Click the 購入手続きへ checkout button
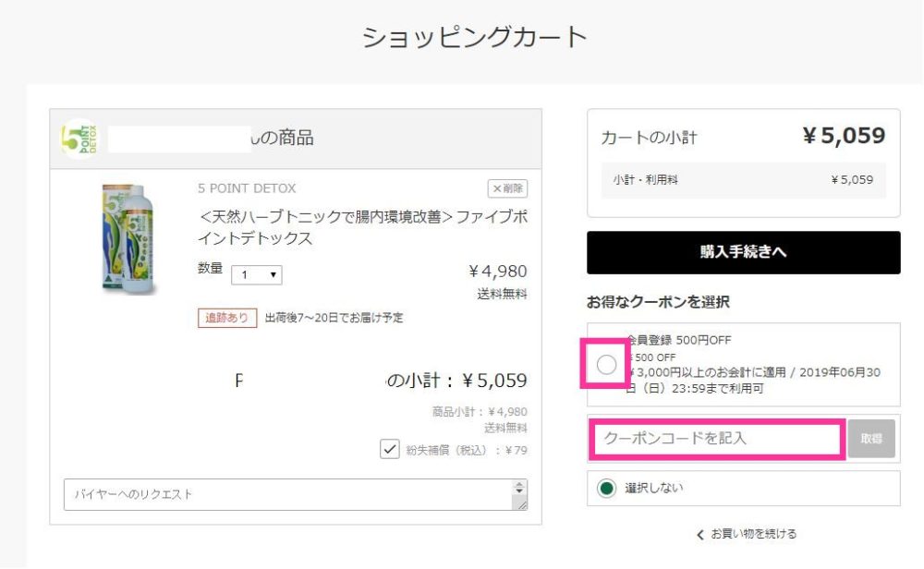Image resolution: width=924 pixels, height=569 pixels. tap(743, 252)
